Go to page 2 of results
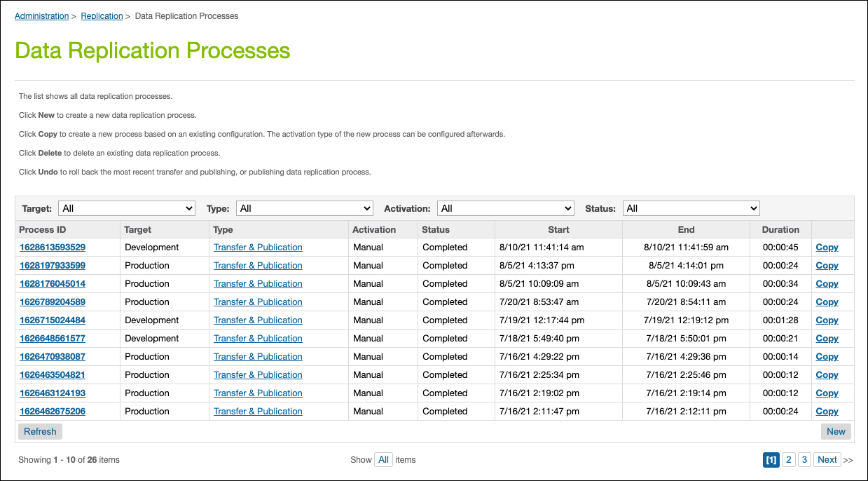This screenshot has width=868, height=481. pyautogui.click(x=789, y=460)
